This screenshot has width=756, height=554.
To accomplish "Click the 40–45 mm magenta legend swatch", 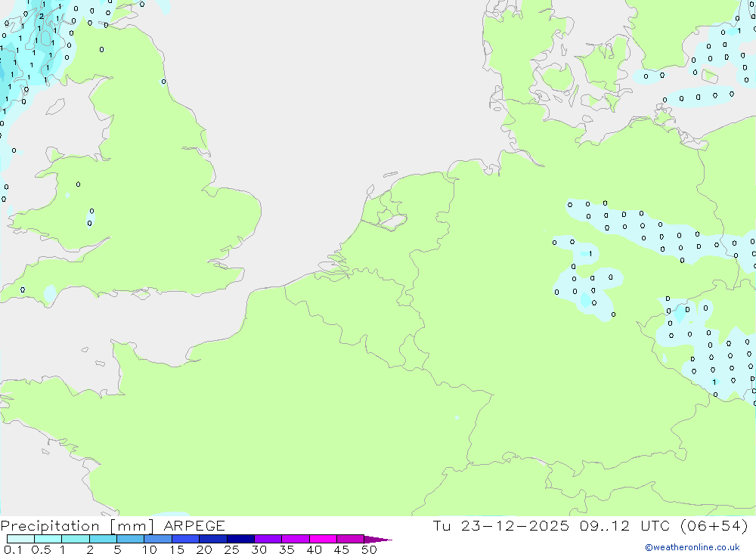I will [x=323, y=539].
